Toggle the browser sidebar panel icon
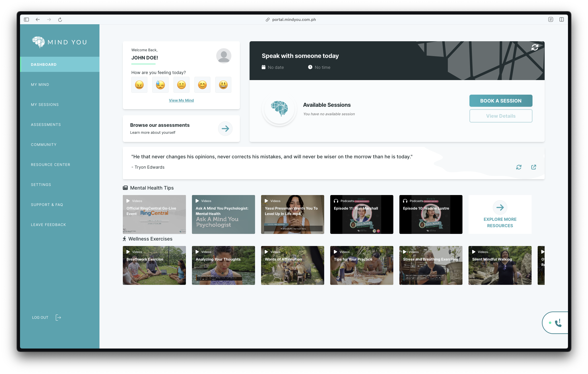588x374 pixels. [x=26, y=20]
